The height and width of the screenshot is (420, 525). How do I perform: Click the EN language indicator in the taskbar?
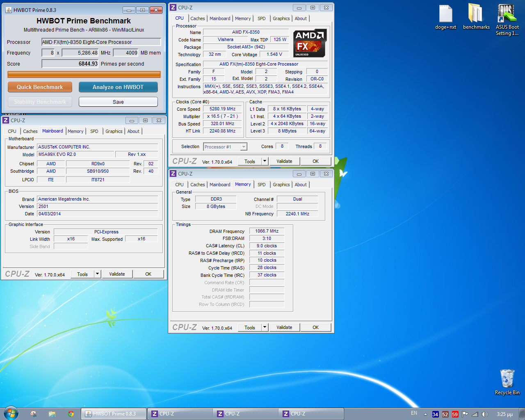414,413
